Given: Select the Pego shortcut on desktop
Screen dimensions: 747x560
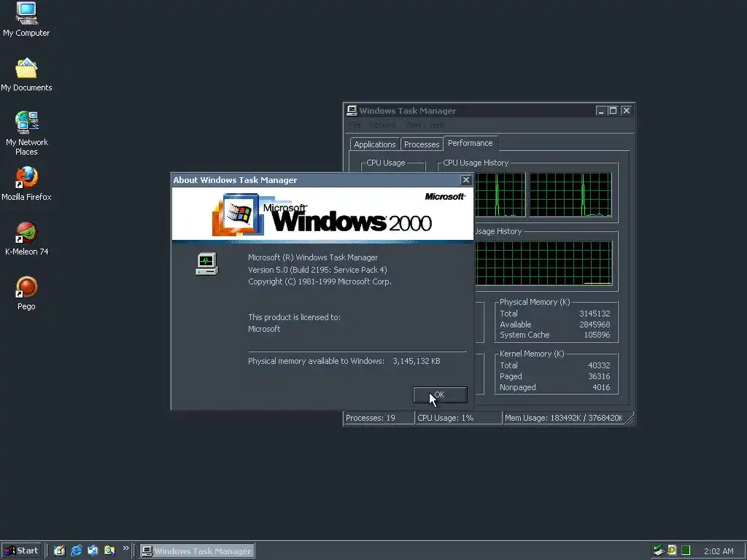Looking at the screenshot, I should click(x=26, y=293).
